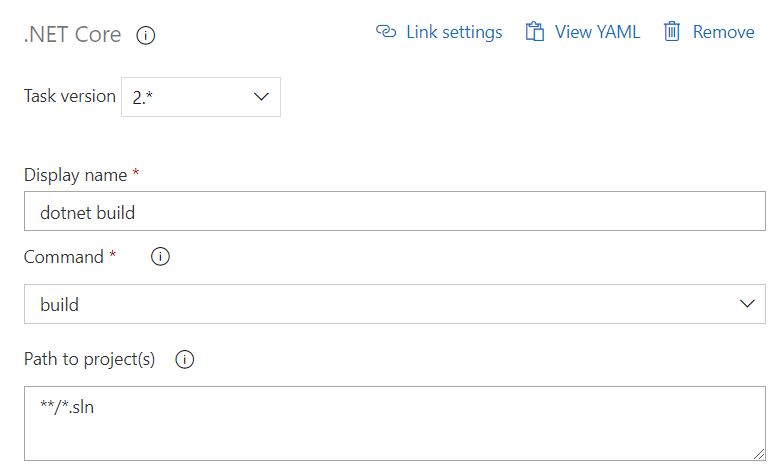Select the Remove text link

pyautogui.click(x=723, y=32)
